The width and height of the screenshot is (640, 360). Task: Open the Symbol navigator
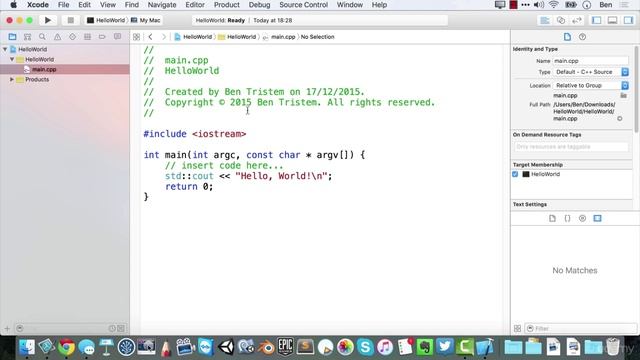(x=27, y=37)
